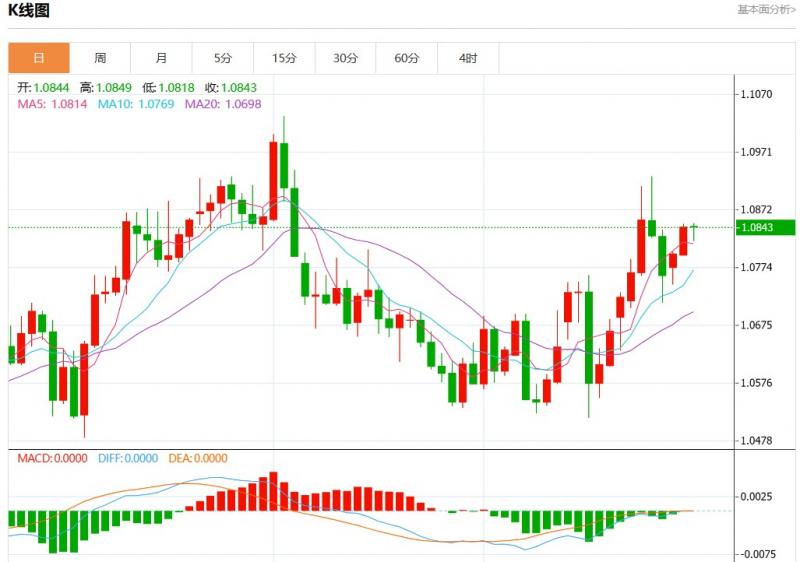Switch to the 4时 four-hour tab
Image resolution: width=800 pixels, height=562 pixels.
pyautogui.click(x=468, y=58)
